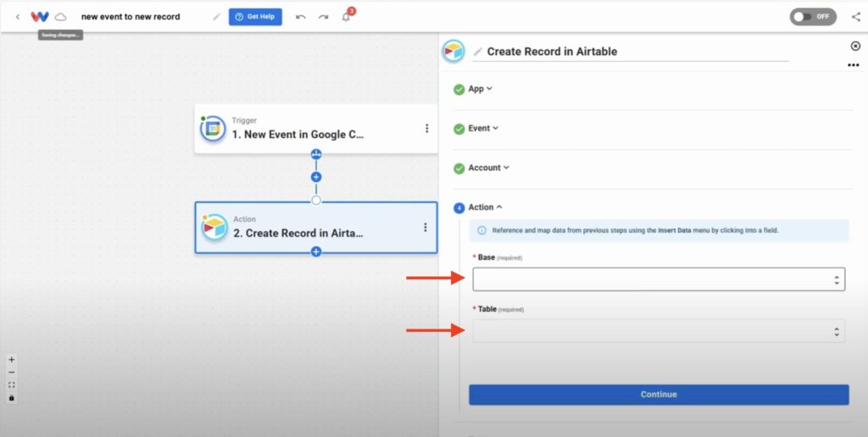This screenshot has height=437, width=868.
Task: Add a step below the Airtable action
Action: [316, 252]
